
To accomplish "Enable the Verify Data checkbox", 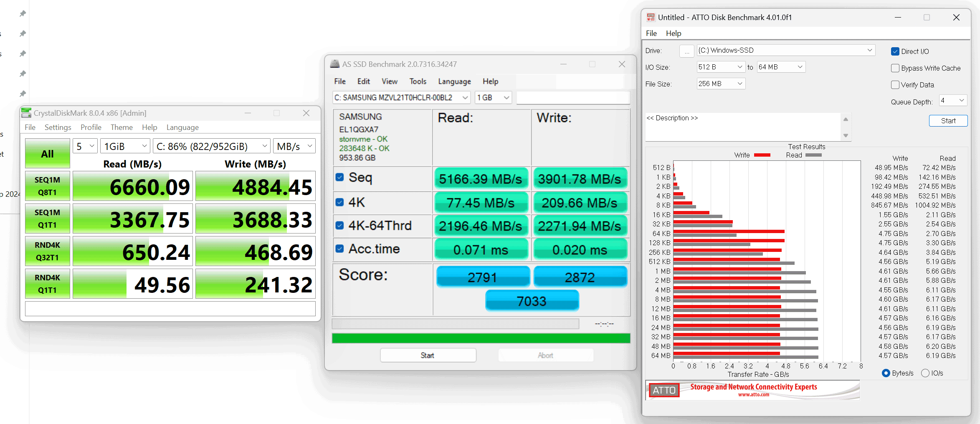I will (x=895, y=85).
